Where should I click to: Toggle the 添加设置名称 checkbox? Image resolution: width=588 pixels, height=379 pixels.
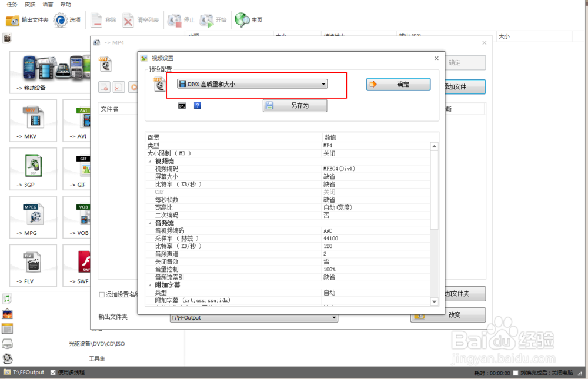[102, 294]
